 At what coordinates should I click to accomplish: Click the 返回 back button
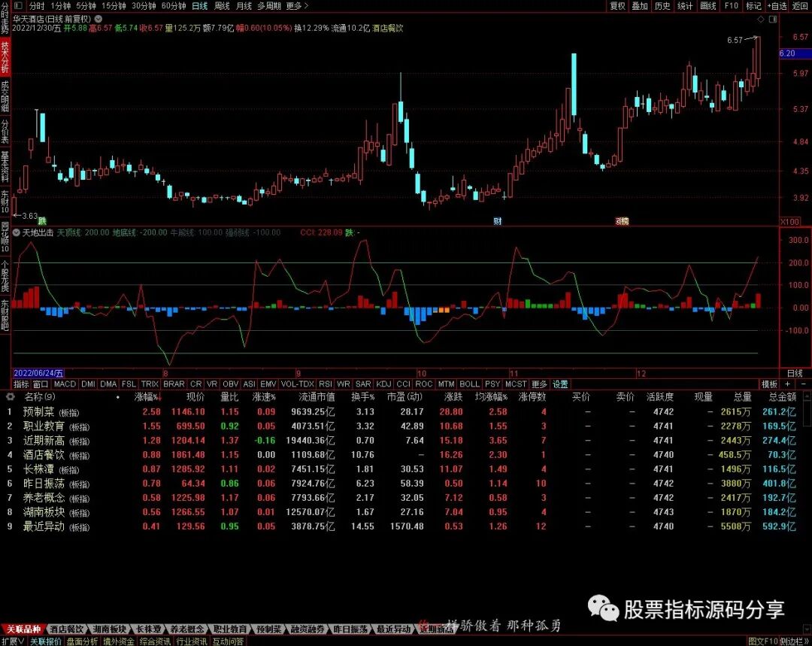pos(799,6)
